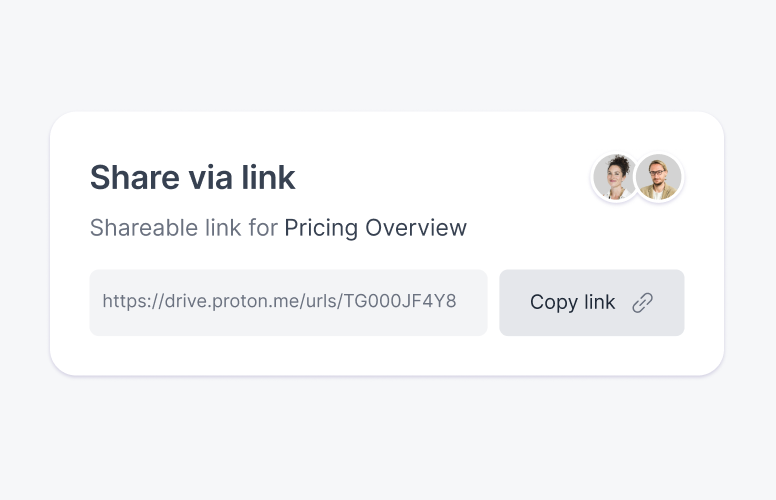This screenshot has height=500, width=776.
Task: Click the word "link" in the heading
Action: tap(268, 177)
